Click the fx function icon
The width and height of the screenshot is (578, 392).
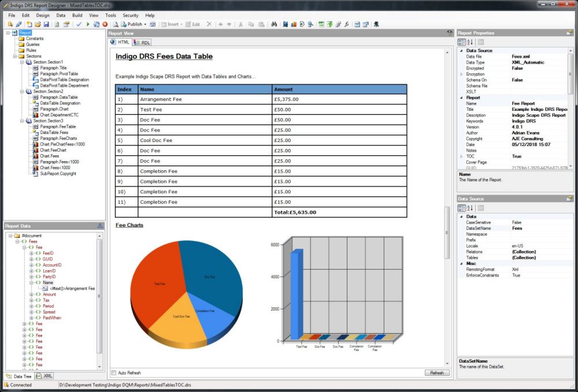point(346,24)
